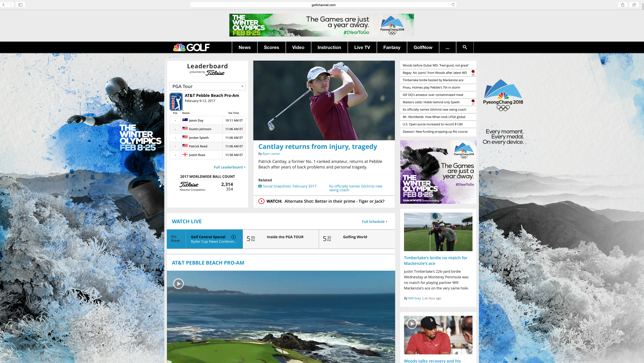Open the Full Leaderboard + link

[x=229, y=167]
